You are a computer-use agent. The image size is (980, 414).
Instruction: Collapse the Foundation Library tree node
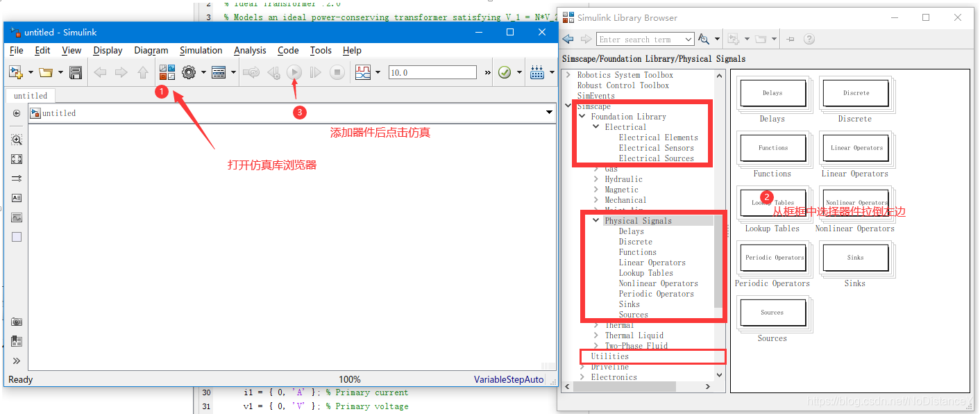click(582, 117)
